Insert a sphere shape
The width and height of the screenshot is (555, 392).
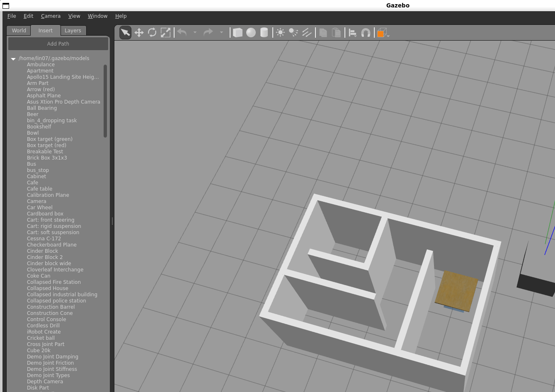coord(251,33)
